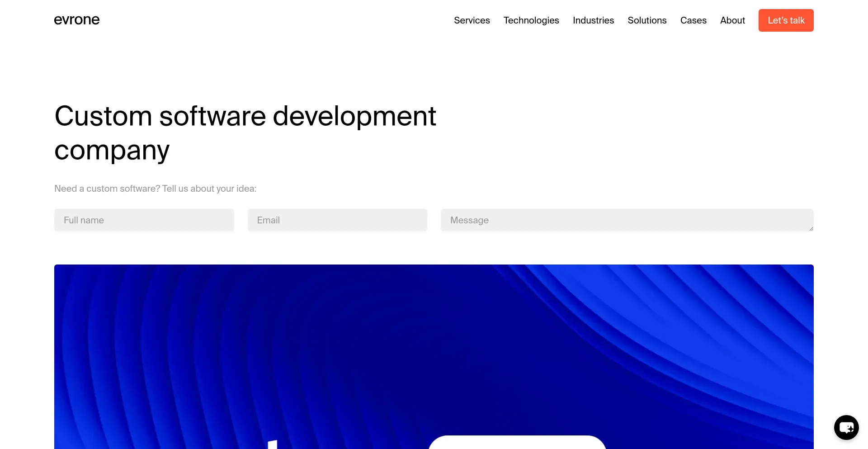Click the evrone wordmark to return home

point(76,20)
